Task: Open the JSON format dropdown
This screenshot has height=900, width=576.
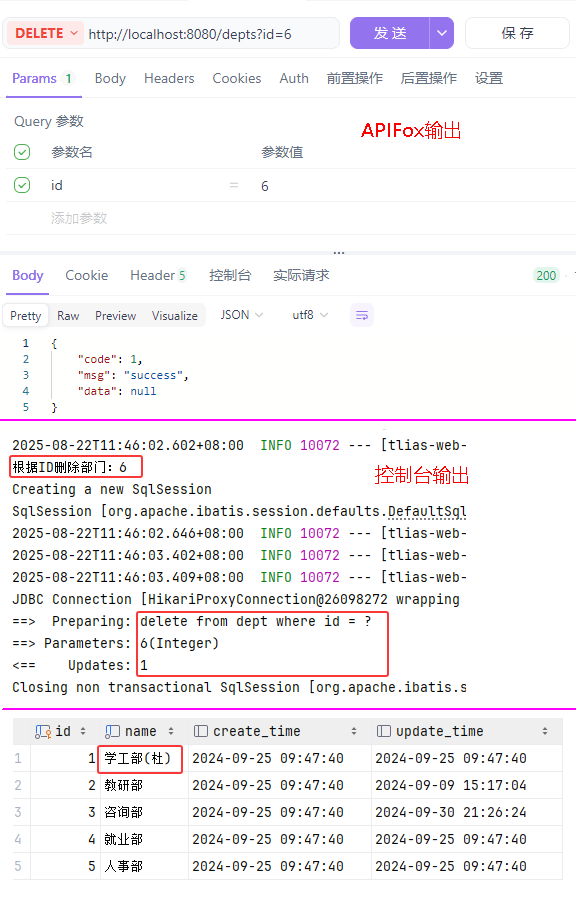Action: click(x=242, y=315)
